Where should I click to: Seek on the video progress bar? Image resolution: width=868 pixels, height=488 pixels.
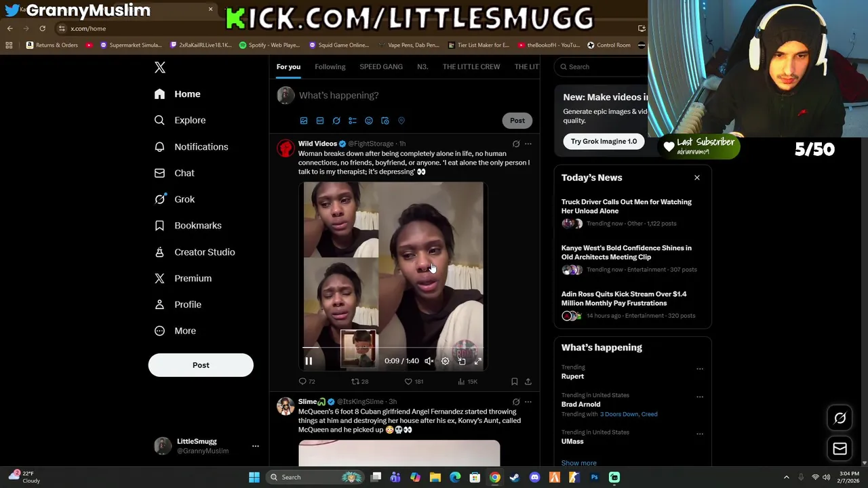tap(393, 348)
